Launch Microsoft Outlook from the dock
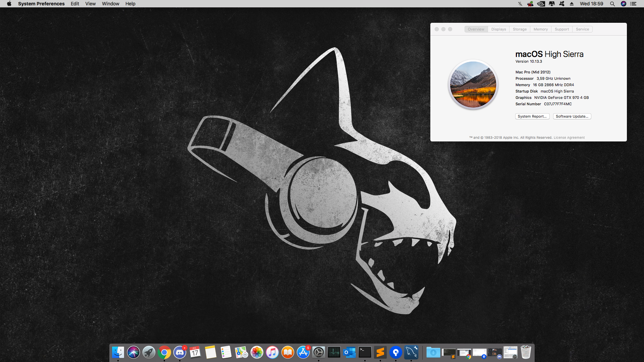 pos(349,352)
